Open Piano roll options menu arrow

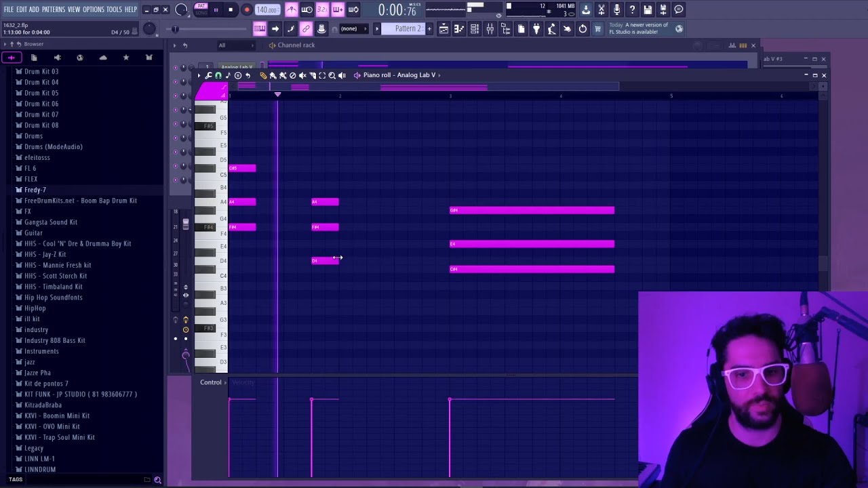[199, 75]
